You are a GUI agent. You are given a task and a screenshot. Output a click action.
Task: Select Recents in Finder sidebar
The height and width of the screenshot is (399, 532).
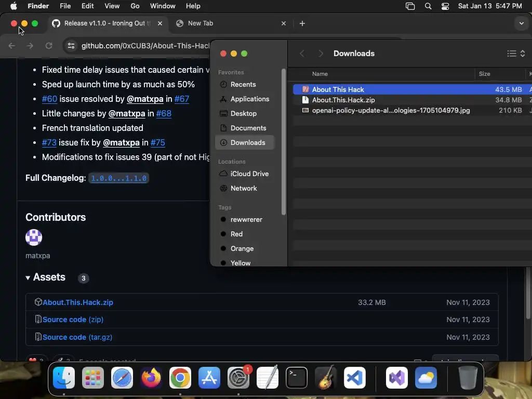pos(244,85)
